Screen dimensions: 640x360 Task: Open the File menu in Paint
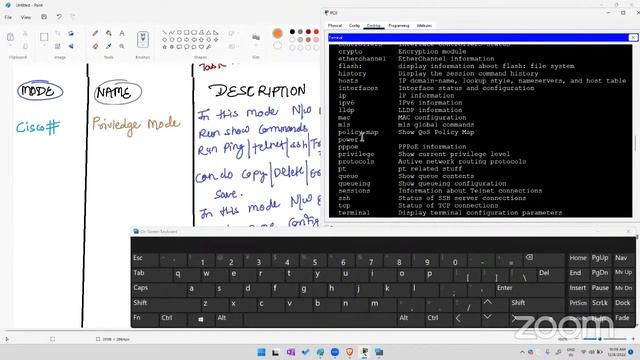click(8, 17)
